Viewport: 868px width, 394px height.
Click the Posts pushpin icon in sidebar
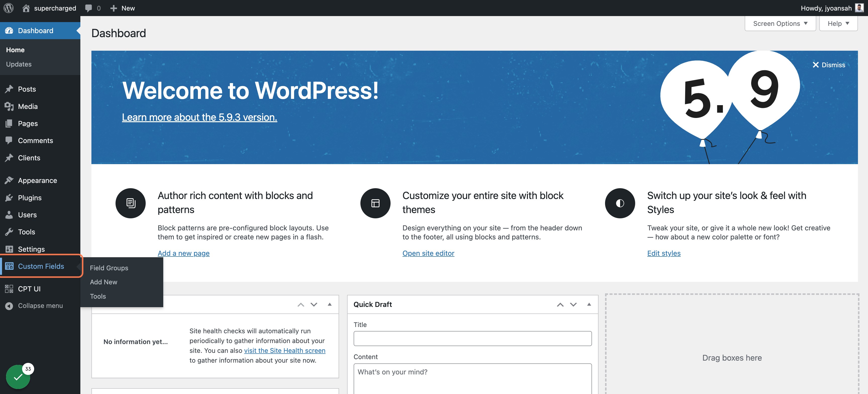click(x=9, y=89)
